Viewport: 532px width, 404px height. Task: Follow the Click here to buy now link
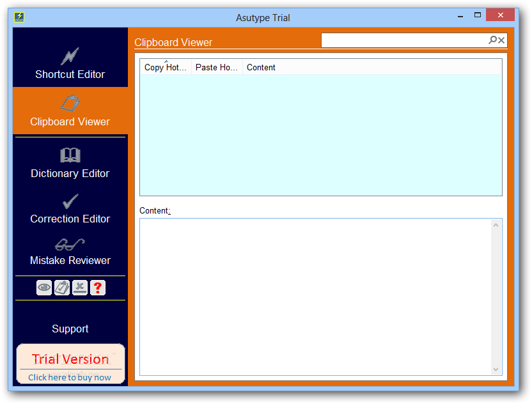[x=70, y=377]
